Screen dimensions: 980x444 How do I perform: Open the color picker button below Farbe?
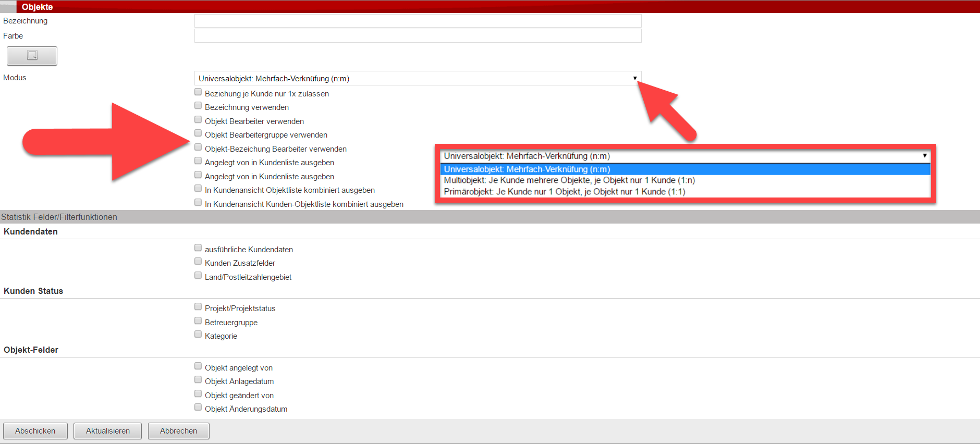click(x=32, y=56)
